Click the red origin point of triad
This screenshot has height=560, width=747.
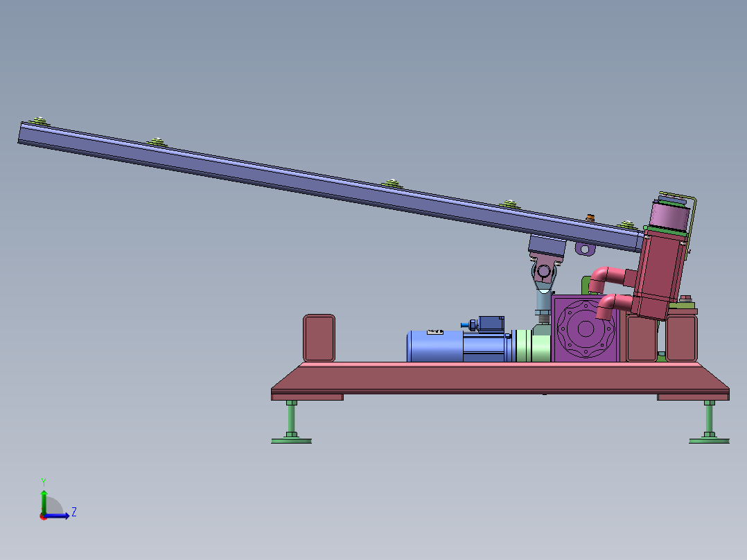(x=44, y=516)
